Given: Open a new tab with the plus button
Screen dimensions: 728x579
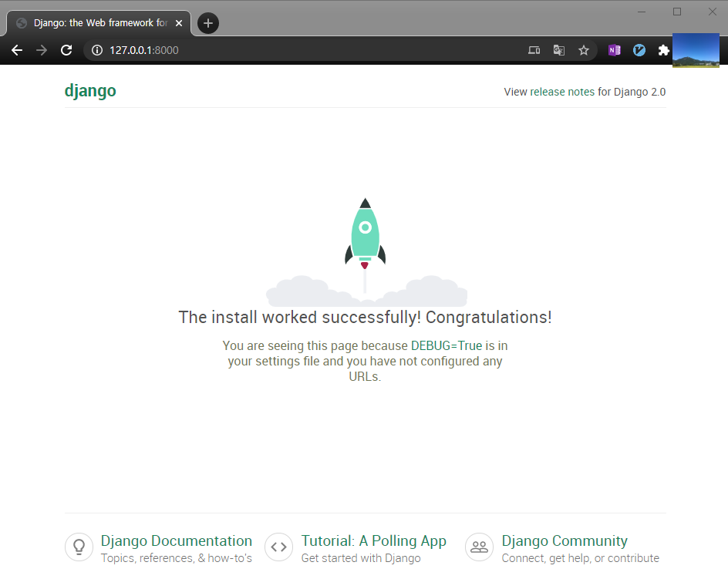Looking at the screenshot, I should tap(208, 23).
